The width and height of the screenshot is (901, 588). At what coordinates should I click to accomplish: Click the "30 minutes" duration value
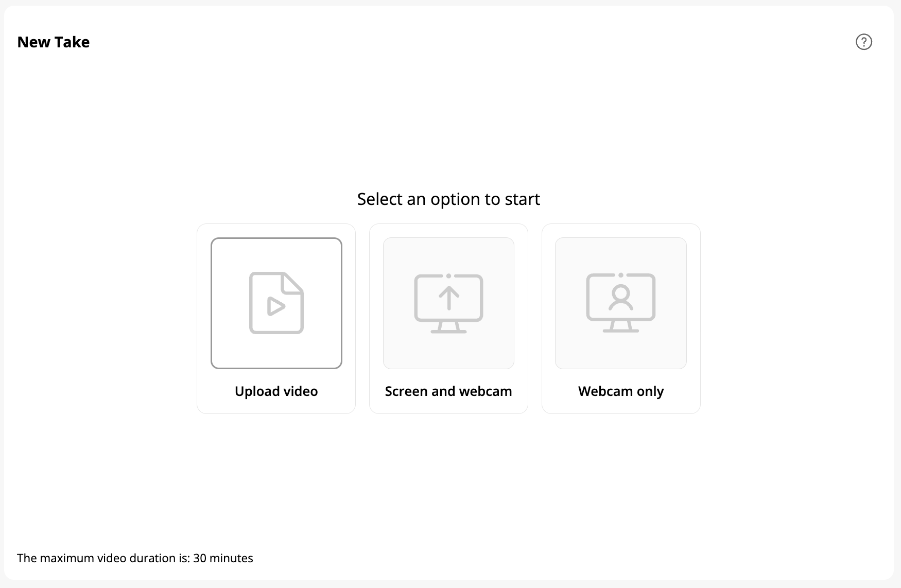click(223, 558)
